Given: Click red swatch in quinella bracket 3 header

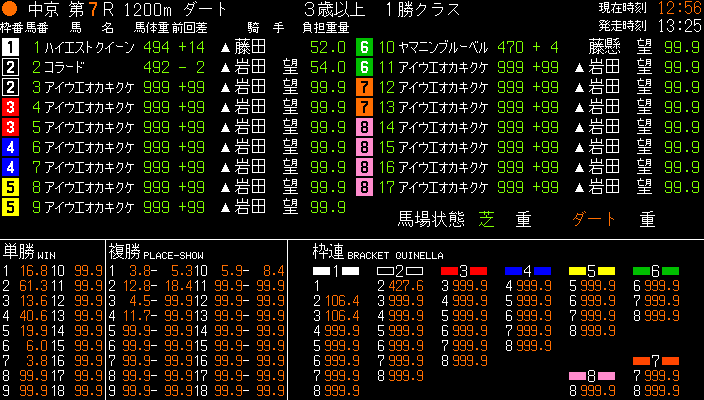Looking at the screenshot, I should 478,270.
